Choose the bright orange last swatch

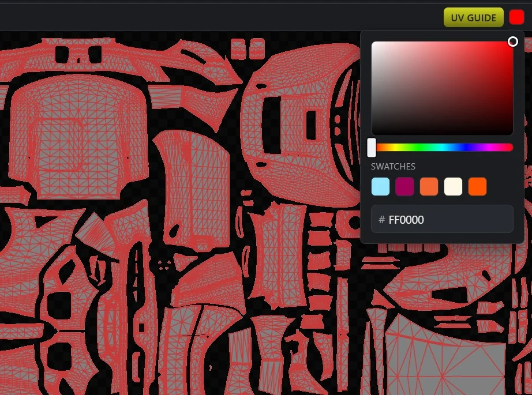pos(477,186)
